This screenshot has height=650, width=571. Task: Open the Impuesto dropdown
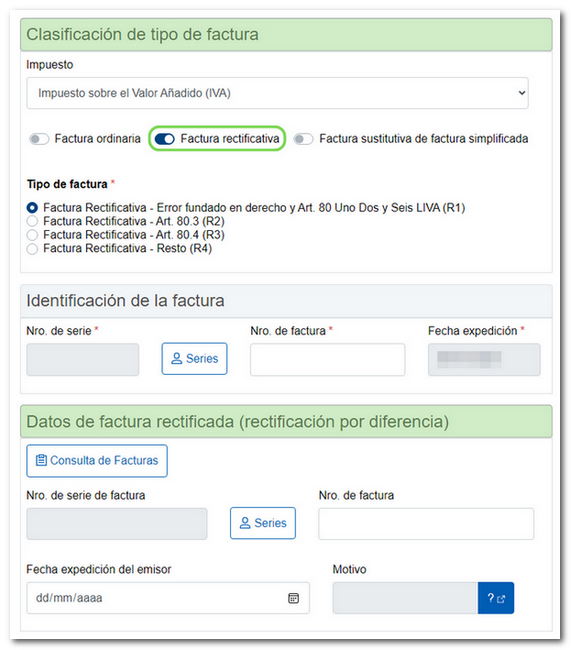[x=277, y=93]
